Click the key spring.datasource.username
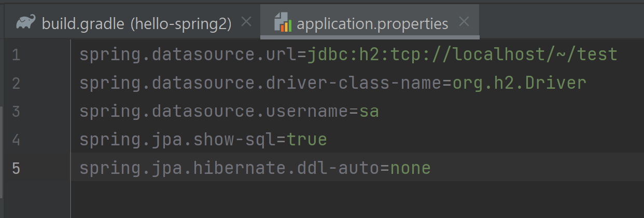The height and width of the screenshot is (218, 644). (x=214, y=112)
